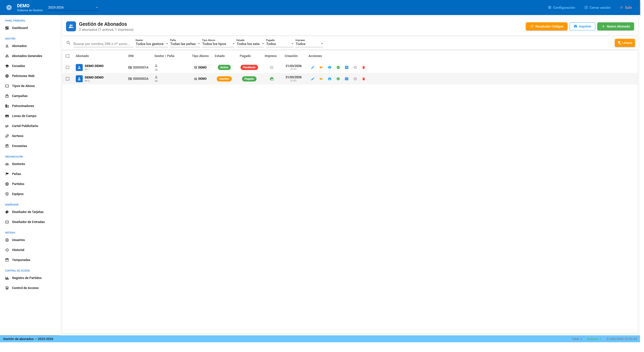Tick the checkbox for the 00000002A row

point(67,79)
